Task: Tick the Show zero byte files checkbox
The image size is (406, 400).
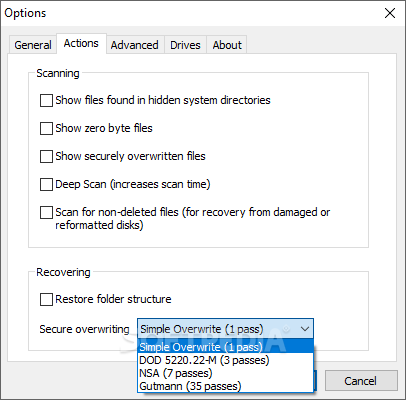Action: tap(46, 128)
